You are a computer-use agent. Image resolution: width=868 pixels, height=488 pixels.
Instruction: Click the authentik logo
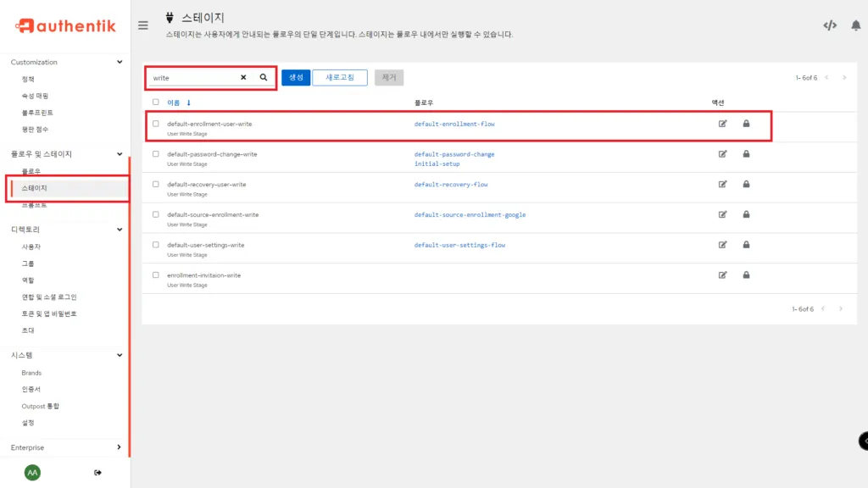click(64, 25)
